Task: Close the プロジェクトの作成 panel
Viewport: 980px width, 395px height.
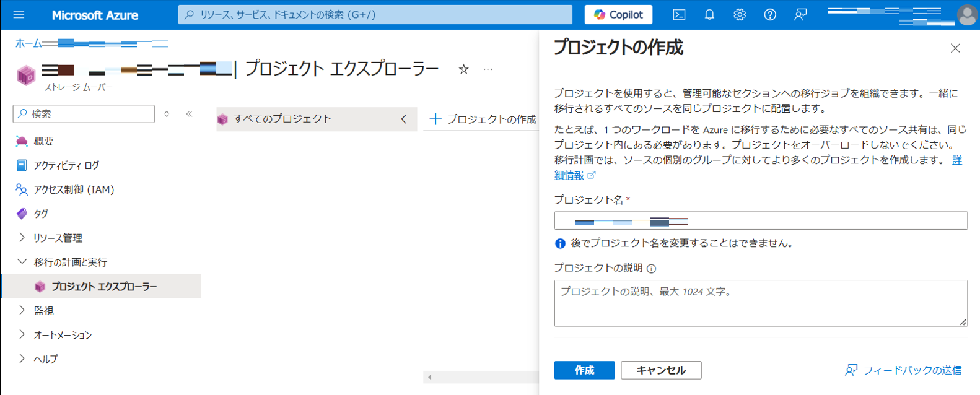Action: [x=955, y=48]
